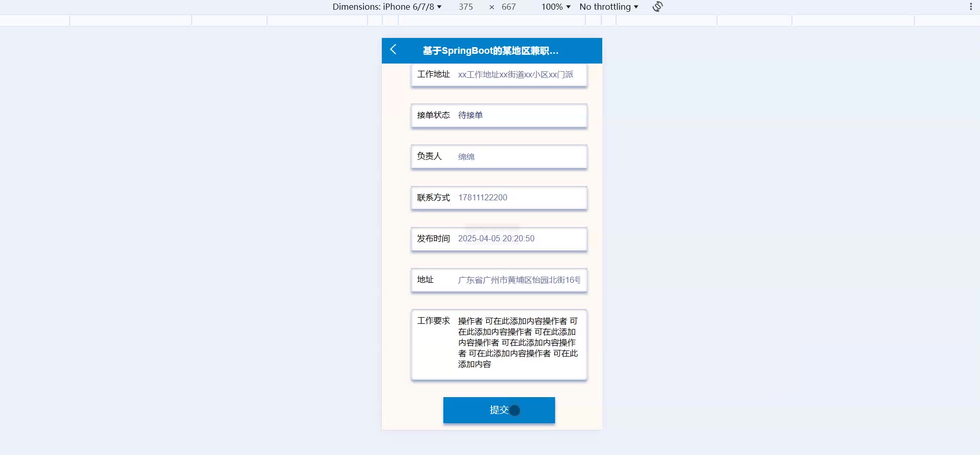Open the 100% zoom dropdown

[556, 7]
